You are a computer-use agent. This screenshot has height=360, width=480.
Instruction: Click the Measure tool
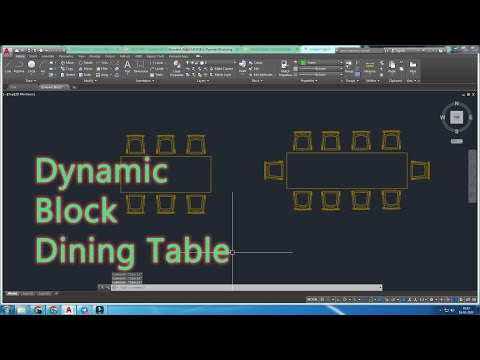(x=369, y=67)
